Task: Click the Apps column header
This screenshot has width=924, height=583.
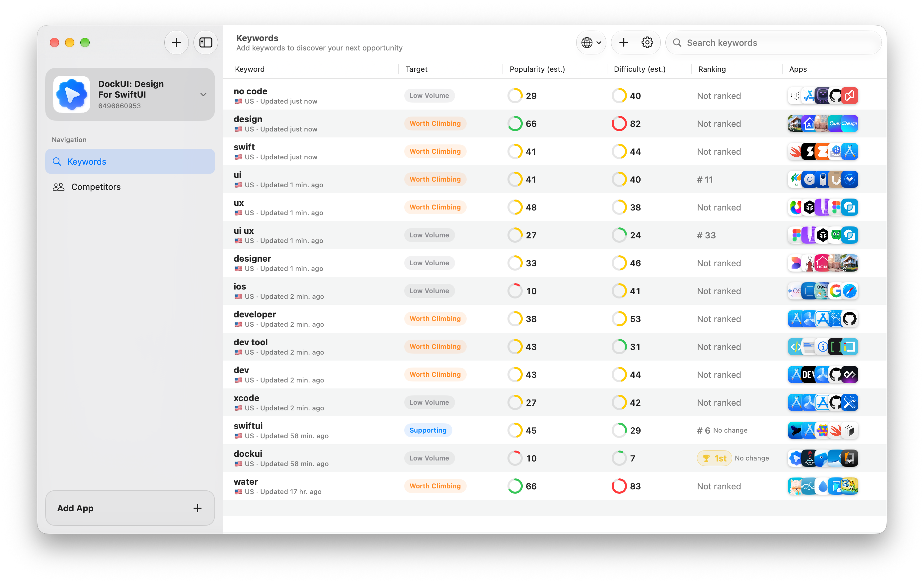Action: (798, 69)
